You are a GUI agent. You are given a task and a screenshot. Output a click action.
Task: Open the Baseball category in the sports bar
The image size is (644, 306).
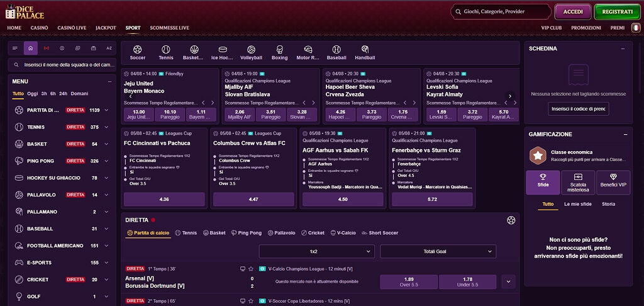[x=336, y=53]
